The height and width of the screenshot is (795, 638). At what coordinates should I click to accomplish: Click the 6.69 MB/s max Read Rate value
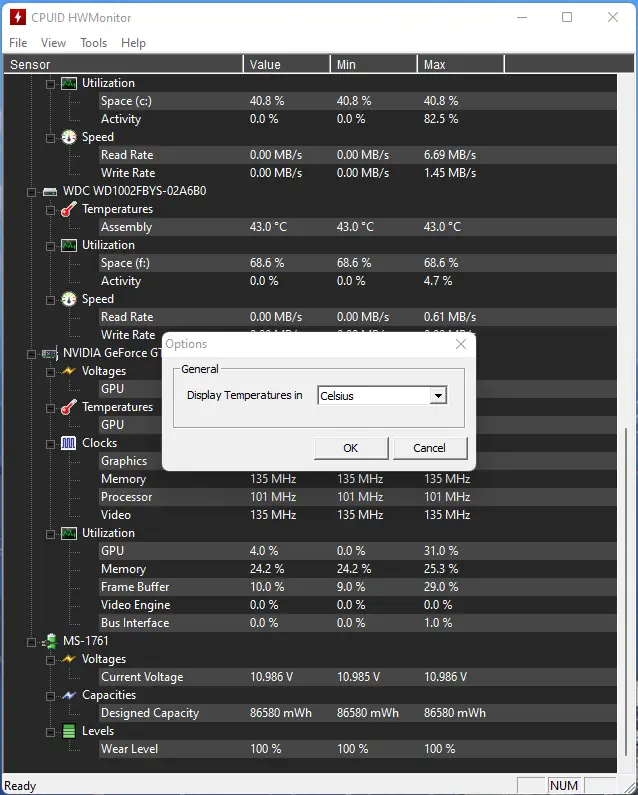click(x=450, y=155)
